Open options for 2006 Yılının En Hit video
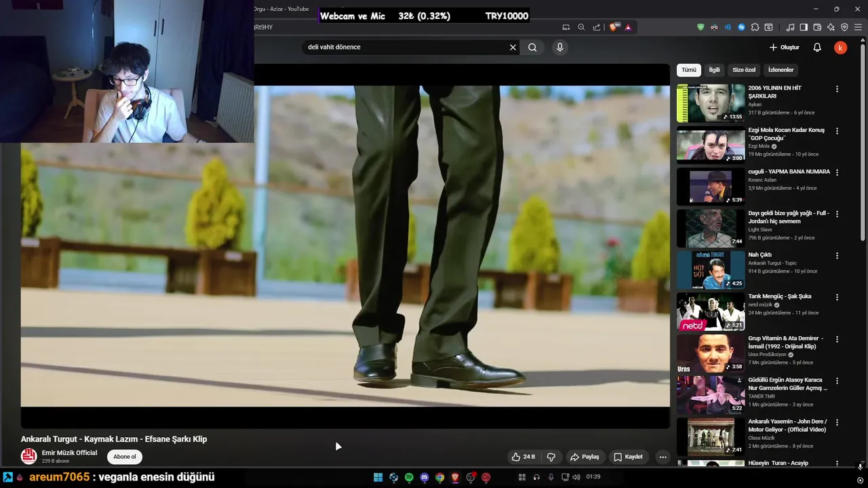868x488 pixels. pos(837,89)
